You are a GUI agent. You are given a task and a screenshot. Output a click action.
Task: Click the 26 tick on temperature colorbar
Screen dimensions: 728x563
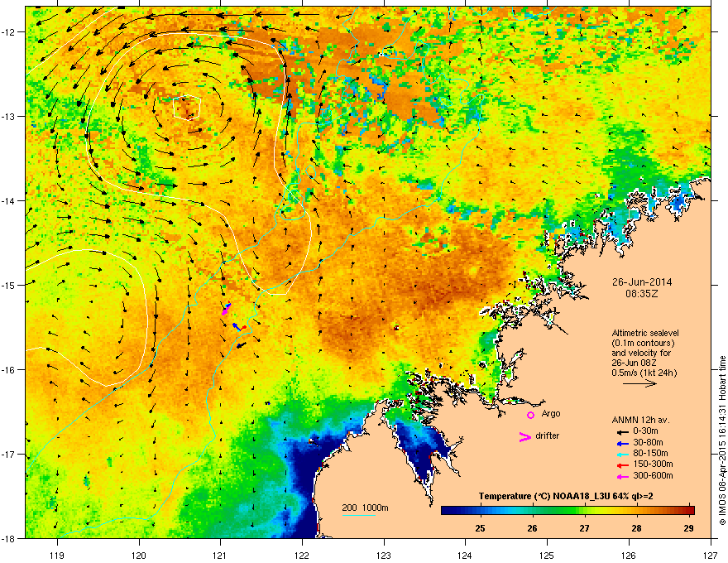[532, 528]
